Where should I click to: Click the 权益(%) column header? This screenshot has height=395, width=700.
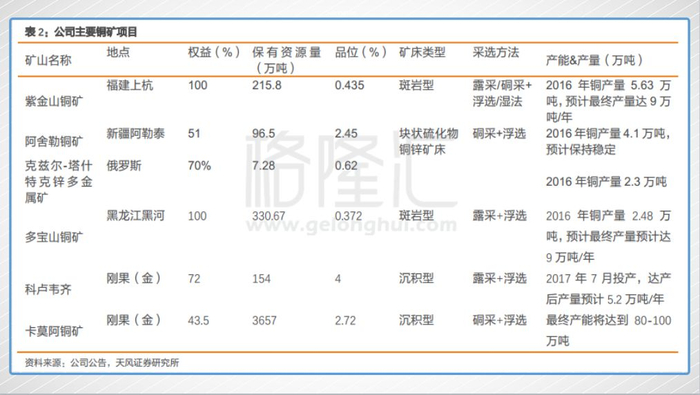click(214, 52)
